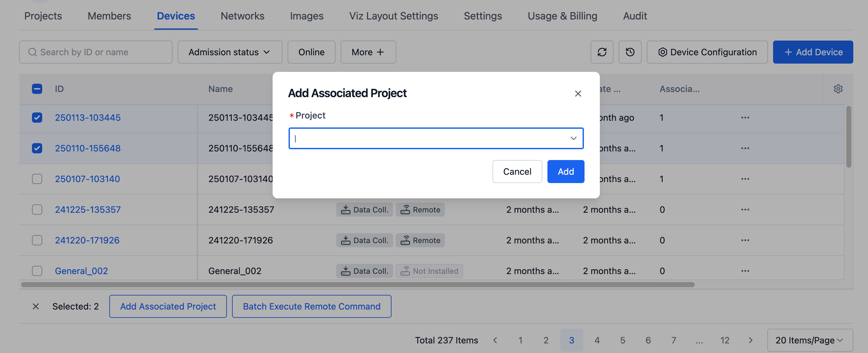This screenshot has height=353, width=868.
Task: Go to previous page arrow
Action: [495, 340]
